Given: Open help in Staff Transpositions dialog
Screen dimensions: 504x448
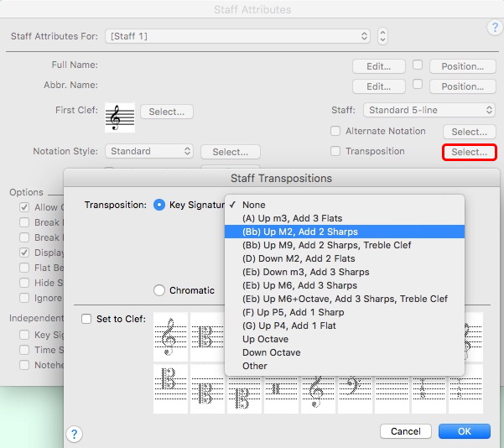Looking at the screenshot, I should 75,433.
